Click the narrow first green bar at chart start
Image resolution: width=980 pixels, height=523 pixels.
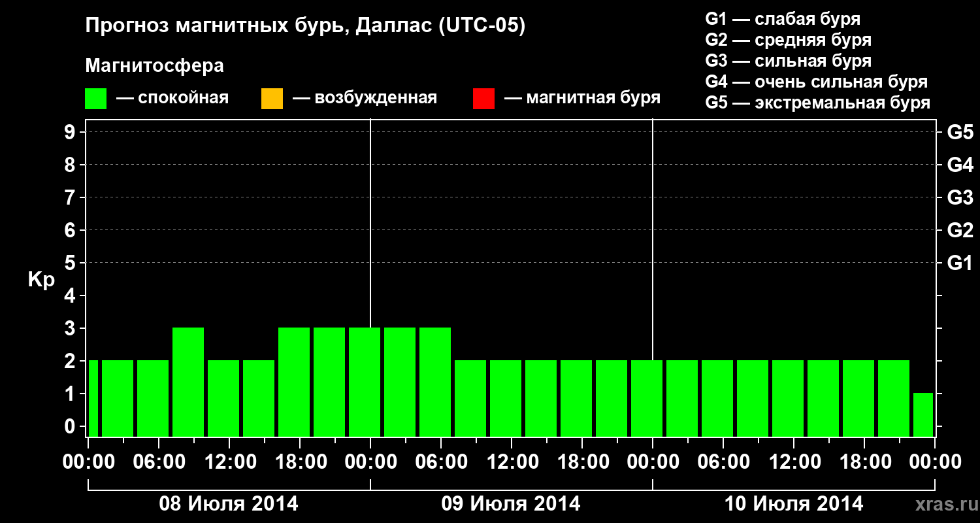coord(93,398)
